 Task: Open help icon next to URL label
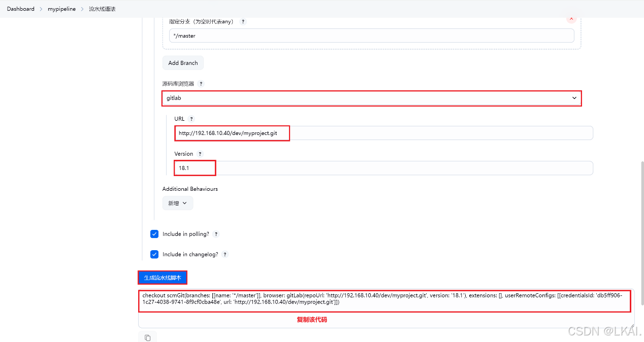(x=191, y=119)
